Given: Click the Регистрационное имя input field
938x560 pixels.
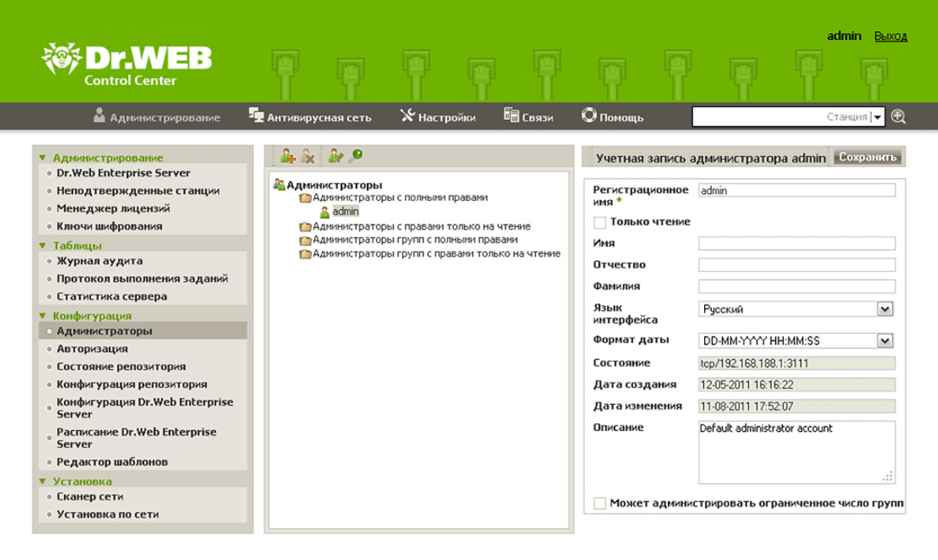Looking at the screenshot, I should coord(797,190).
